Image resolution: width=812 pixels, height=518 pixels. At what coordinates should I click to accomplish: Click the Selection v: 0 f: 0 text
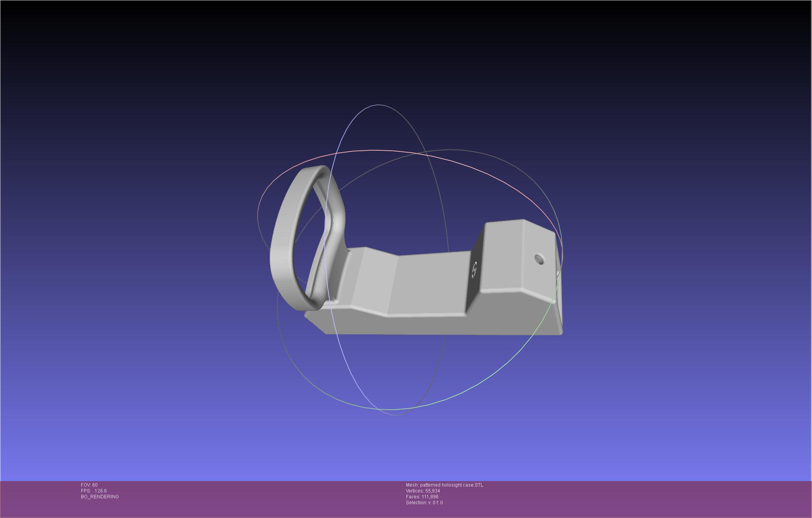coord(424,503)
